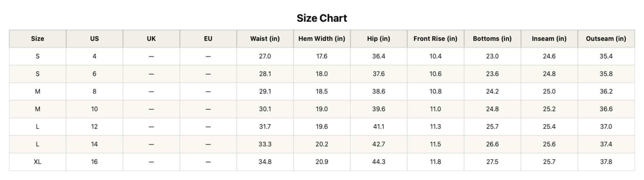644x180 pixels.
Task: Click US size 10 cell
Action: pyautogui.click(x=94, y=109)
